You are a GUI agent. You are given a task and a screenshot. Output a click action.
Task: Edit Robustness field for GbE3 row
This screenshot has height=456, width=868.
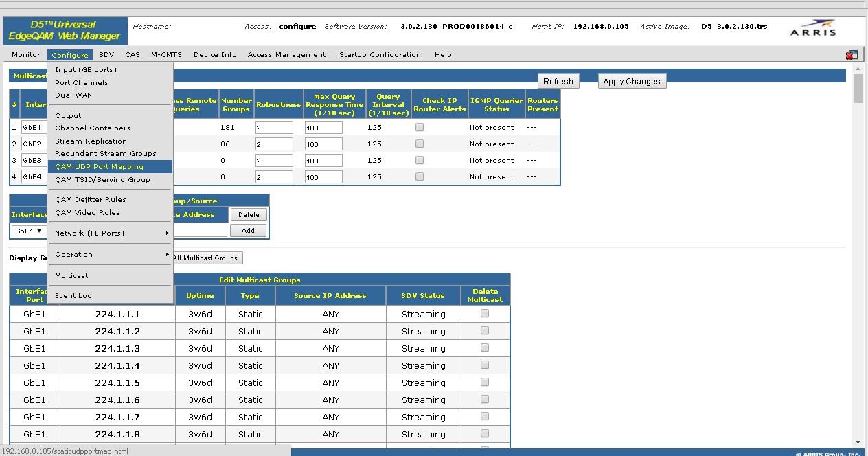(274, 161)
